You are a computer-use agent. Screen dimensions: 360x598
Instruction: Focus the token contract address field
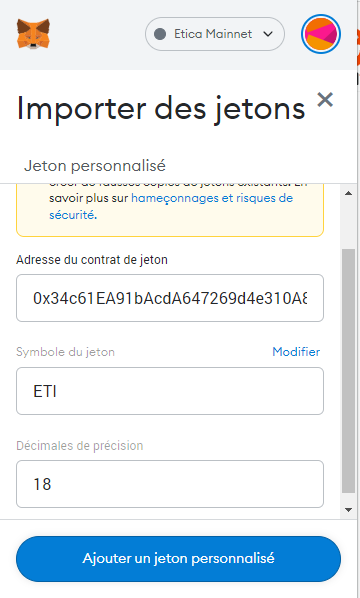[x=170, y=298]
